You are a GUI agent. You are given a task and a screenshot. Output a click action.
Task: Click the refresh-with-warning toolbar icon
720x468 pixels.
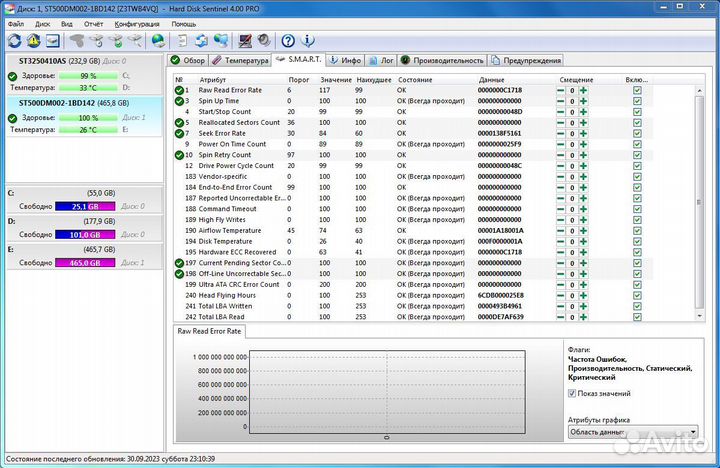(x=33, y=41)
